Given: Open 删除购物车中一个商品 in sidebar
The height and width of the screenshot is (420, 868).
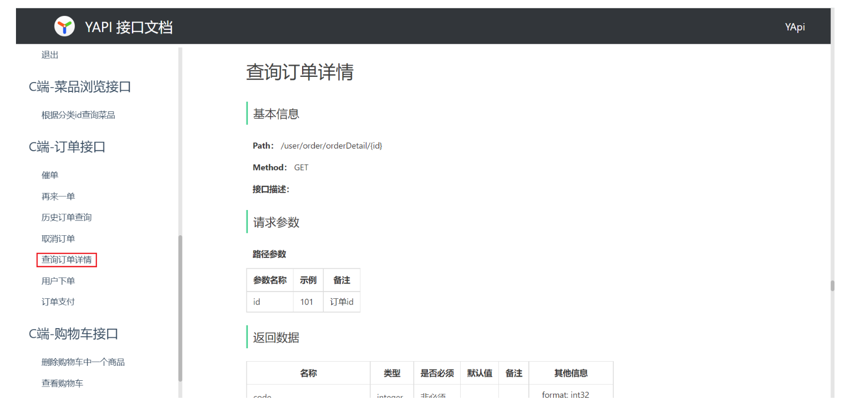Looking at the screenshot, I should tap(83, 362).
